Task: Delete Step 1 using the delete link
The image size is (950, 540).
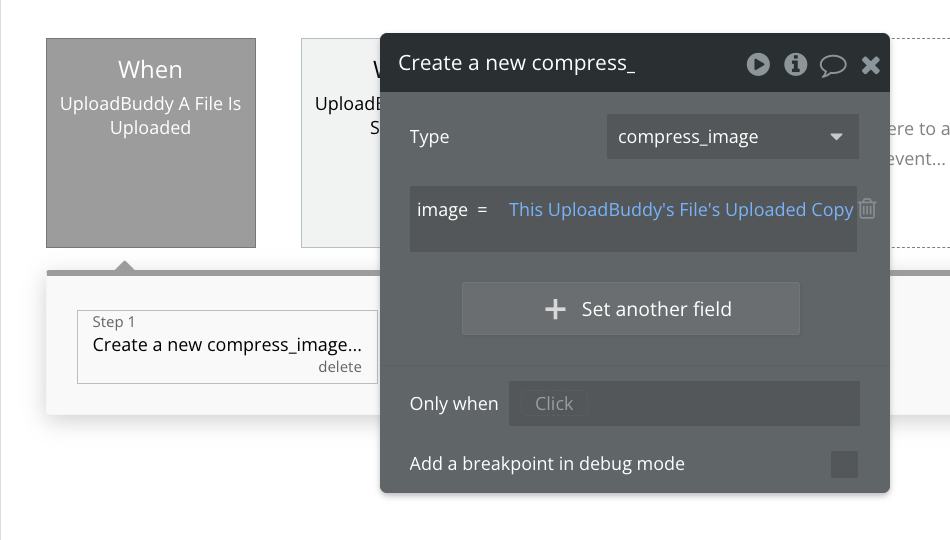Action: click(340, 367)
